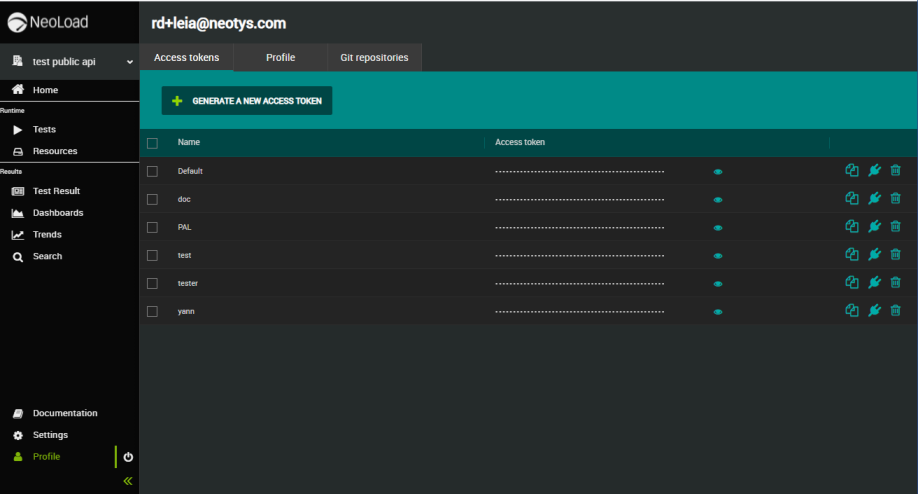Switch to the Access tokens tab
This screenshot has height=494, width=918.
pyautogui.click(x=187, y=57)
